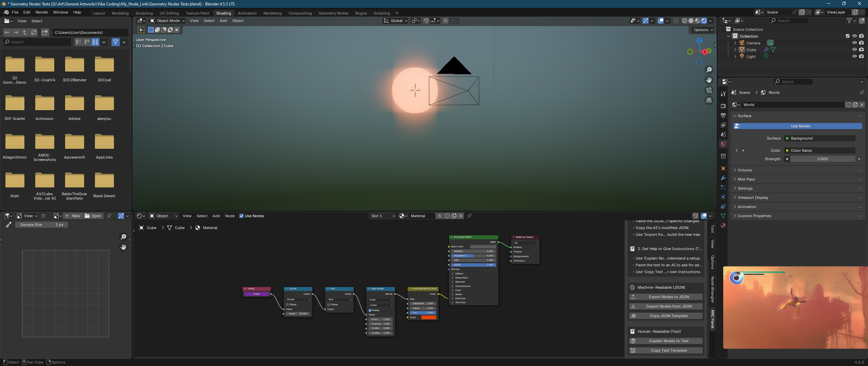Refresh the file browser listing
The width and height of the screenshot is (868, 366).
click(34, 33)
